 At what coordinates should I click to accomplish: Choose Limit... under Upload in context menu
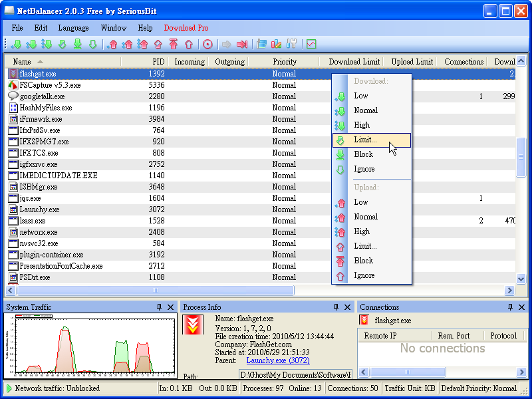click(372, 246)
